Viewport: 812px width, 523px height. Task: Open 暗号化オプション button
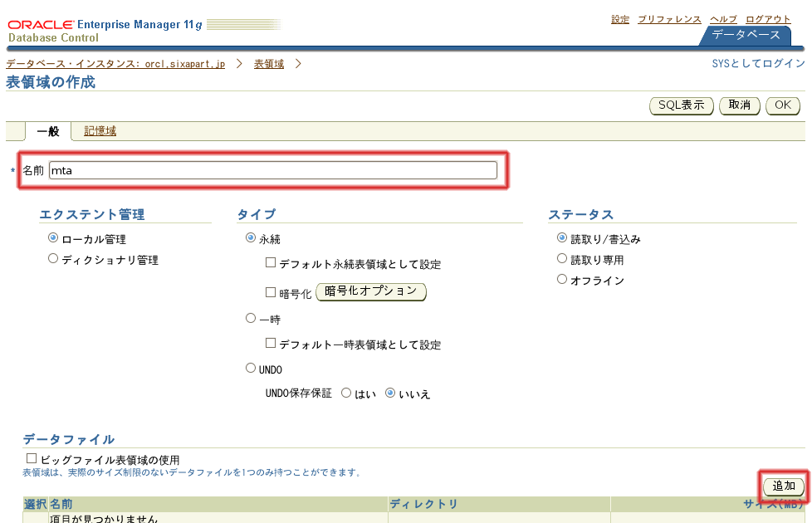click(371, 291)
